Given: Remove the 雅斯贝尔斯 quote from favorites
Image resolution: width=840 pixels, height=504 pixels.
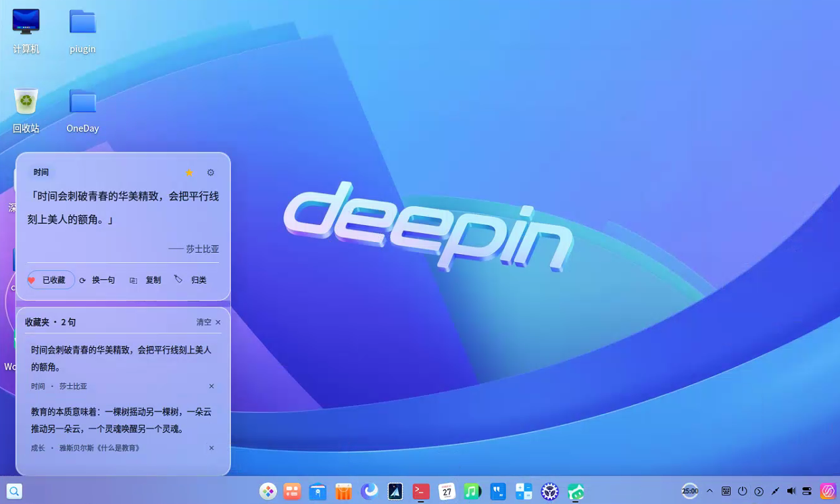Looking at the screenshot, I should (x=212, y=448).
